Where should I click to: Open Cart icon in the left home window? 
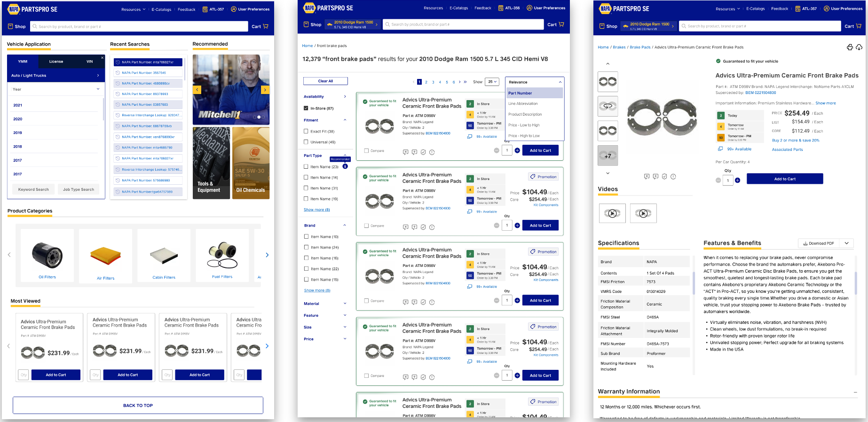[266, 27]
